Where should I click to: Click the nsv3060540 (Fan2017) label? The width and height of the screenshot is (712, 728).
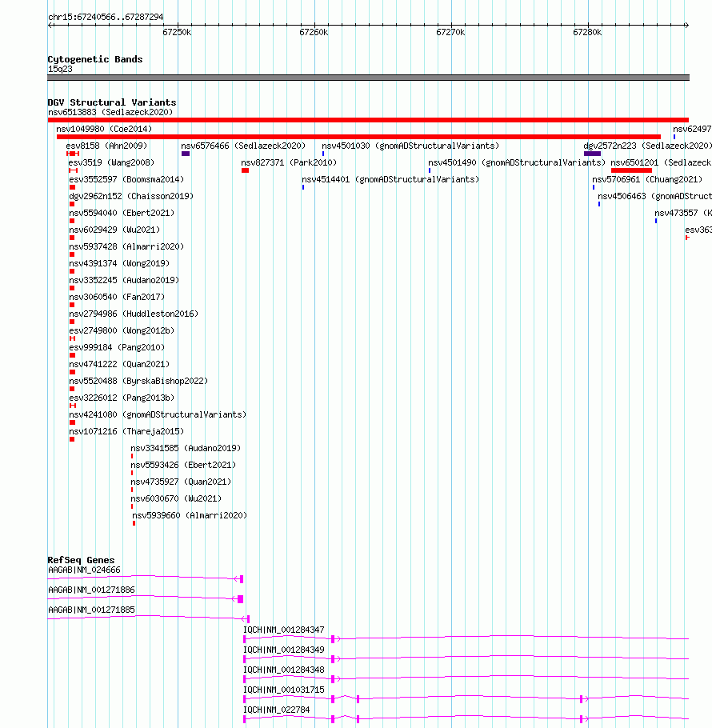tap(117, 297)
